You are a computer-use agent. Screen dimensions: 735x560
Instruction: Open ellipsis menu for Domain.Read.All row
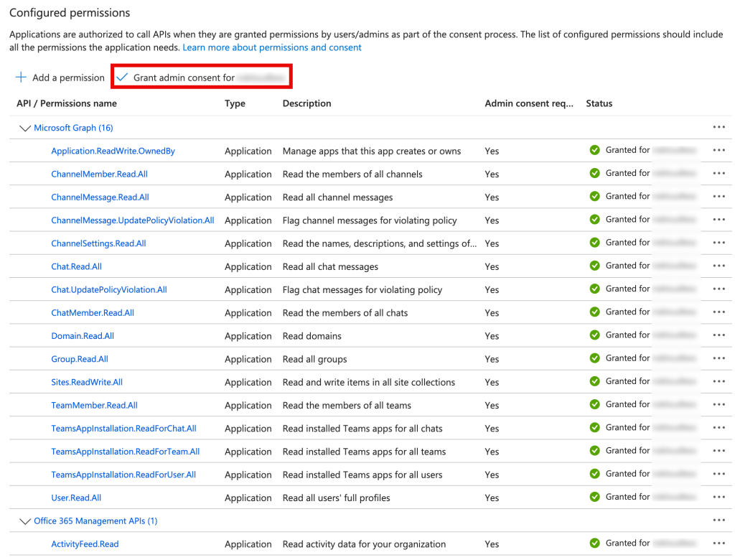click(x=718, y=335)
